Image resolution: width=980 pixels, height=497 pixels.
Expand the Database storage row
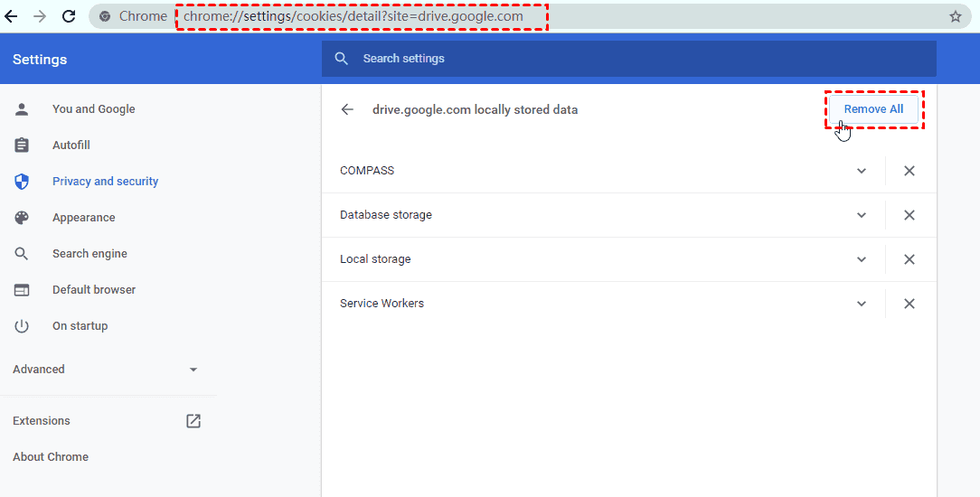click(x=862, y=215)
